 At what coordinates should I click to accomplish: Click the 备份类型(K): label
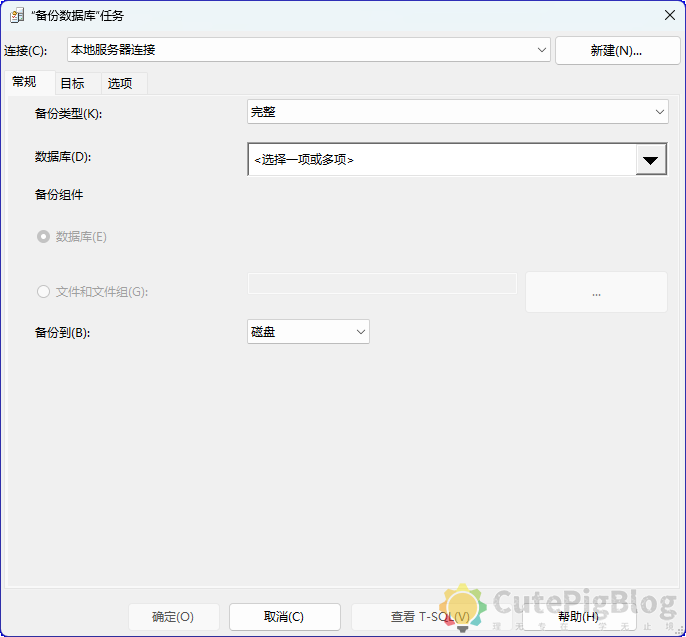(x=69, y=114)
